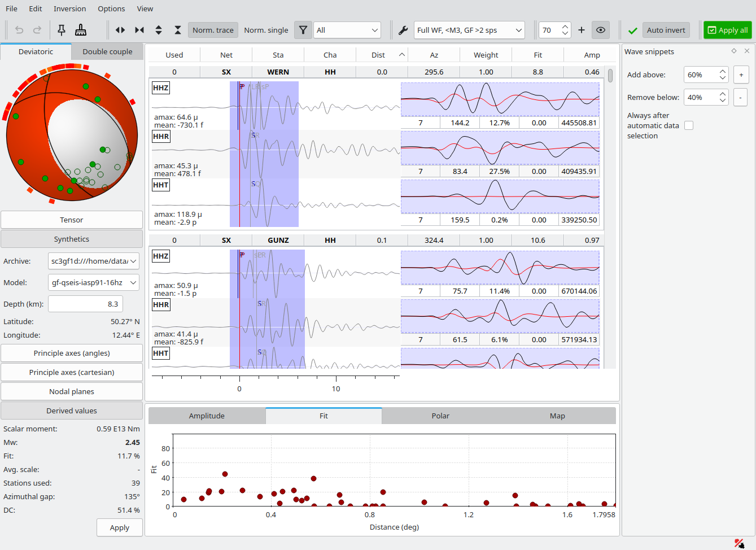Expand the Model gf-qseis-iasp91-16hz dropdown
The width and height of the screenshot is (756, 550).
tap(94, 282)
